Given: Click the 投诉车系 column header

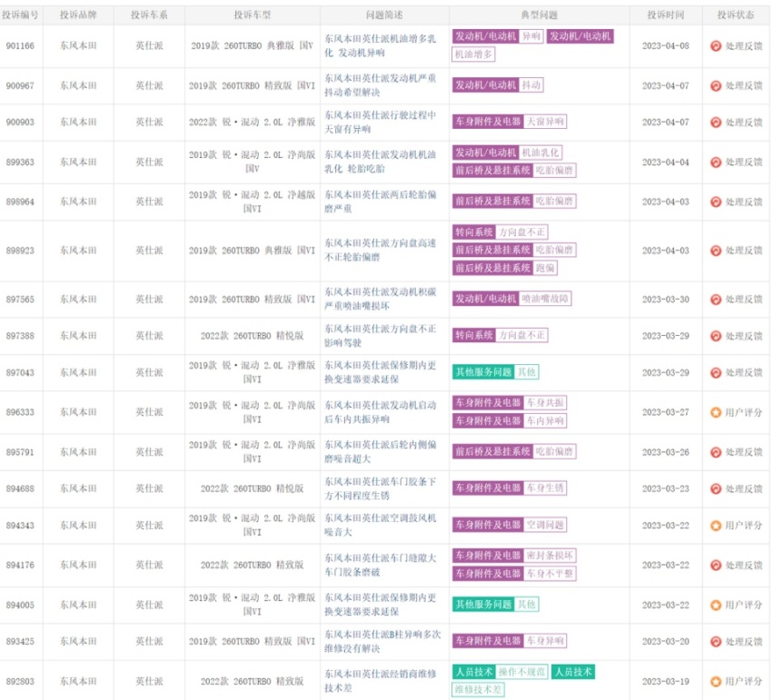Looking at the screenshot, I should (149, 15).
